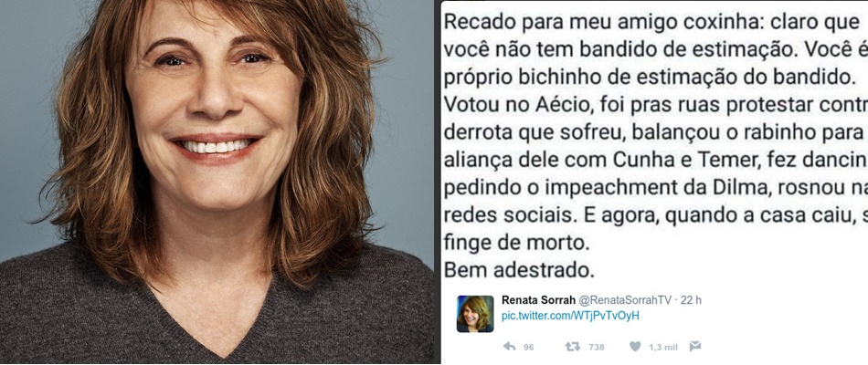Retweet the Renata Sorrah post
Image resolution: width=868 pixels, height=365 pixels.
pyautogui.click(x=572, y=347)
